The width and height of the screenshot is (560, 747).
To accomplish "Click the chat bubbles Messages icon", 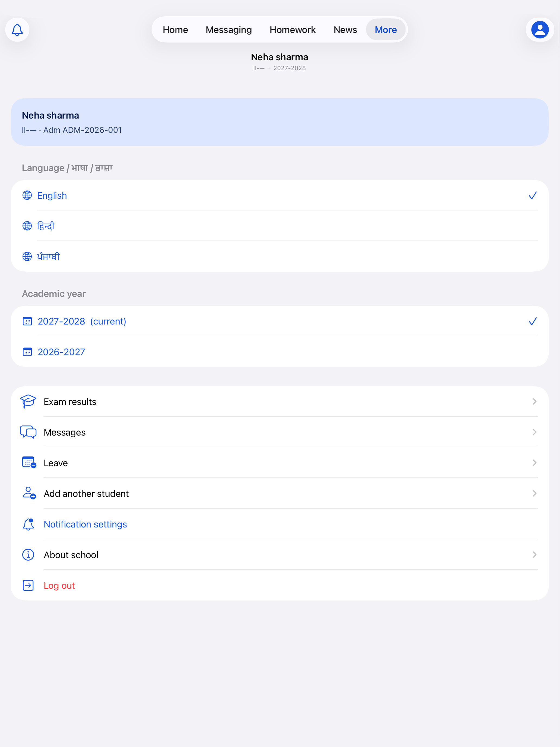I will 28,432.
